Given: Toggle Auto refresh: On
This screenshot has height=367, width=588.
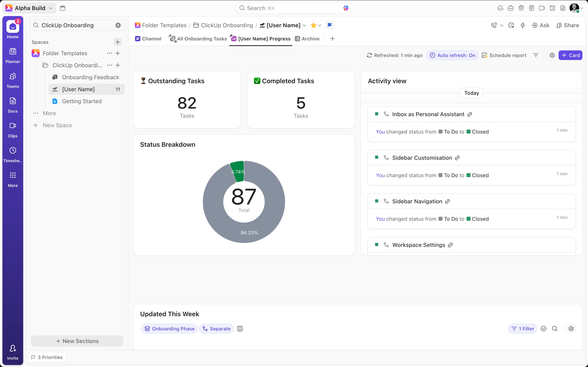Looking at the screenshot, I should [452, 55].
